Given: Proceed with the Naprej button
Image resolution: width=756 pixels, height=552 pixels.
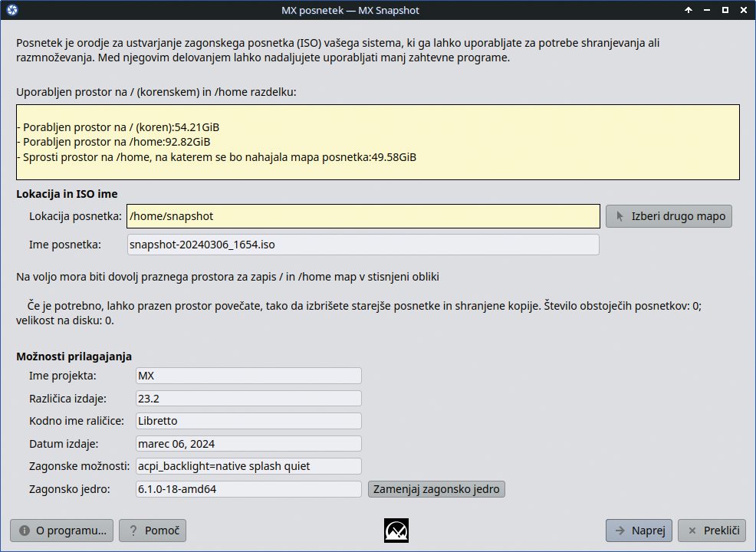Looking at the screenshot, I should tap(639, 531).
